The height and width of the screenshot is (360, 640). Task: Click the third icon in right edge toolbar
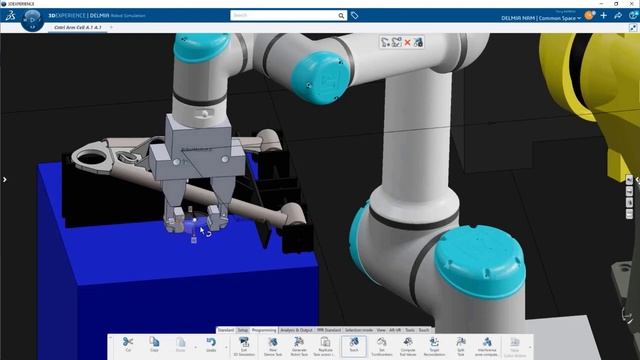click(629, 202)
